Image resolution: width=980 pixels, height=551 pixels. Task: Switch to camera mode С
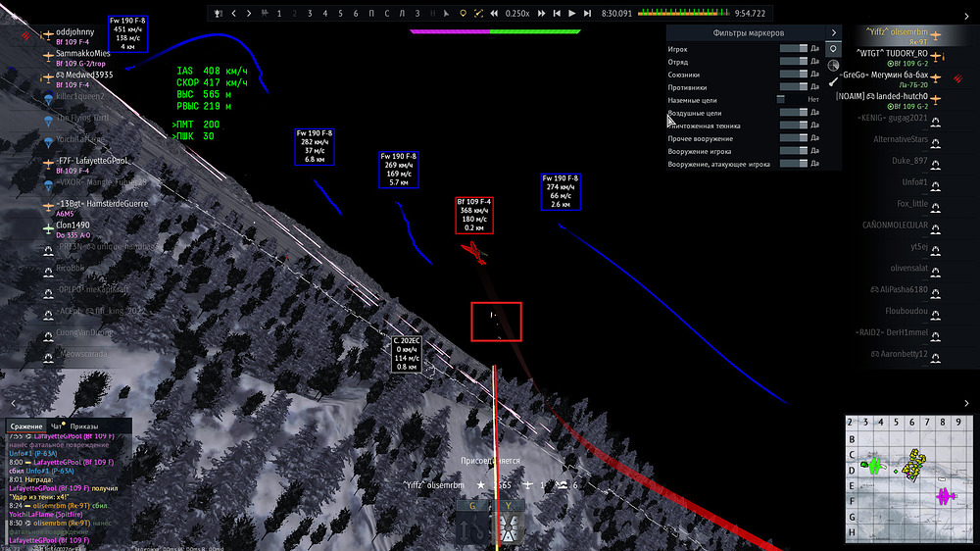pyautogui.click(x=387, y=13)
